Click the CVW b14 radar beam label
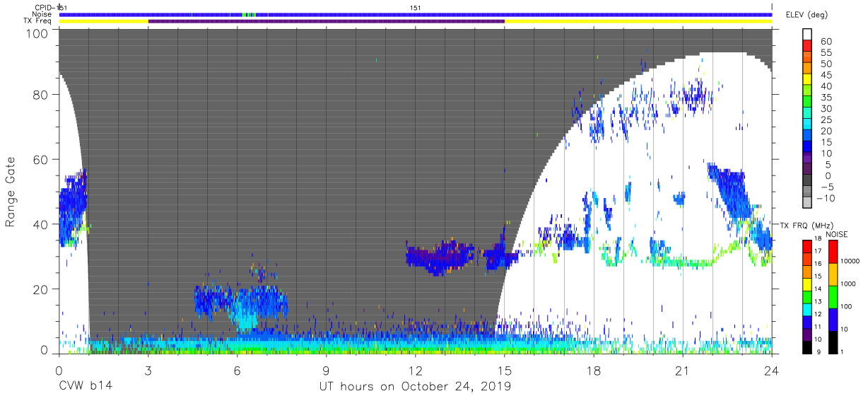 click(x=85, y=387)
